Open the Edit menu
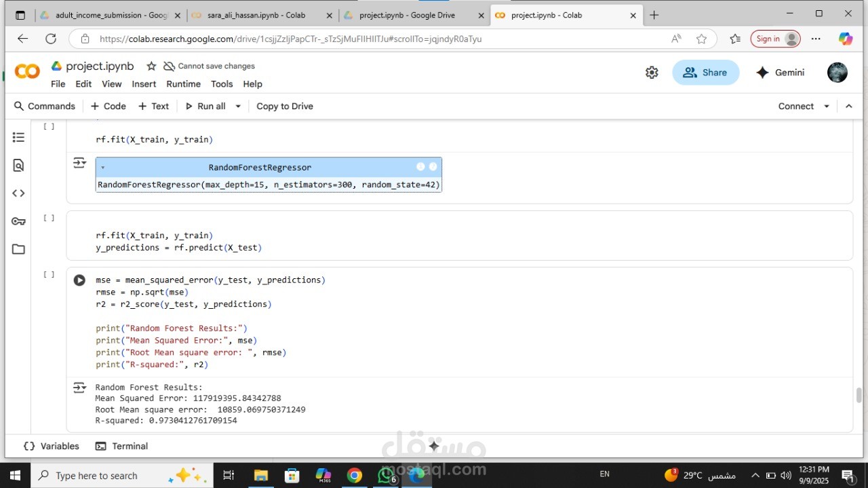Screen dimensions: 868x488 83,84
